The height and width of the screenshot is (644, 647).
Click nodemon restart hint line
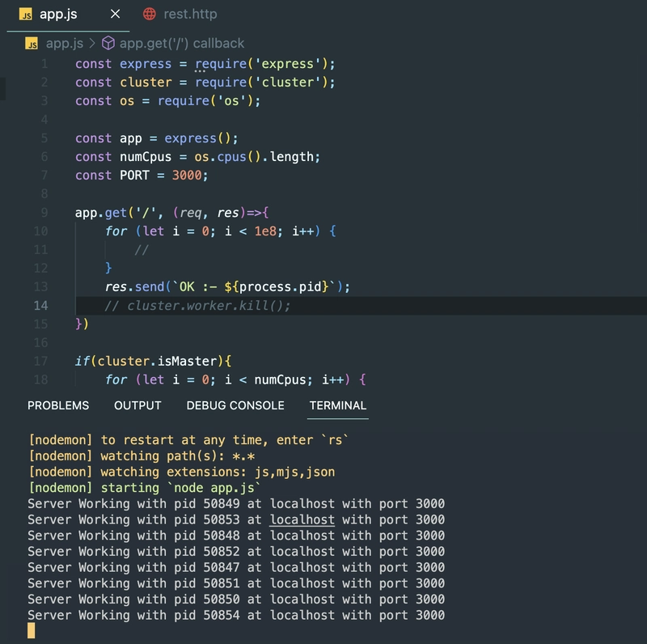click(x=188, y=440)
